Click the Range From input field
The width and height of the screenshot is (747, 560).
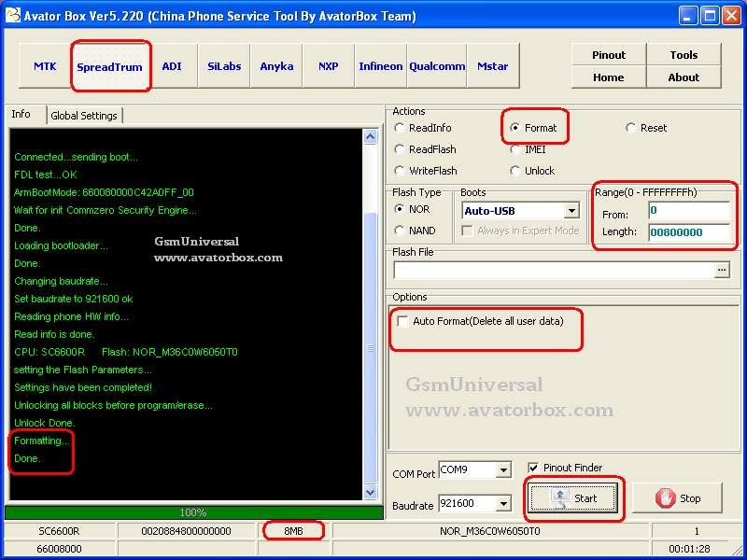(x=689, y=211)
